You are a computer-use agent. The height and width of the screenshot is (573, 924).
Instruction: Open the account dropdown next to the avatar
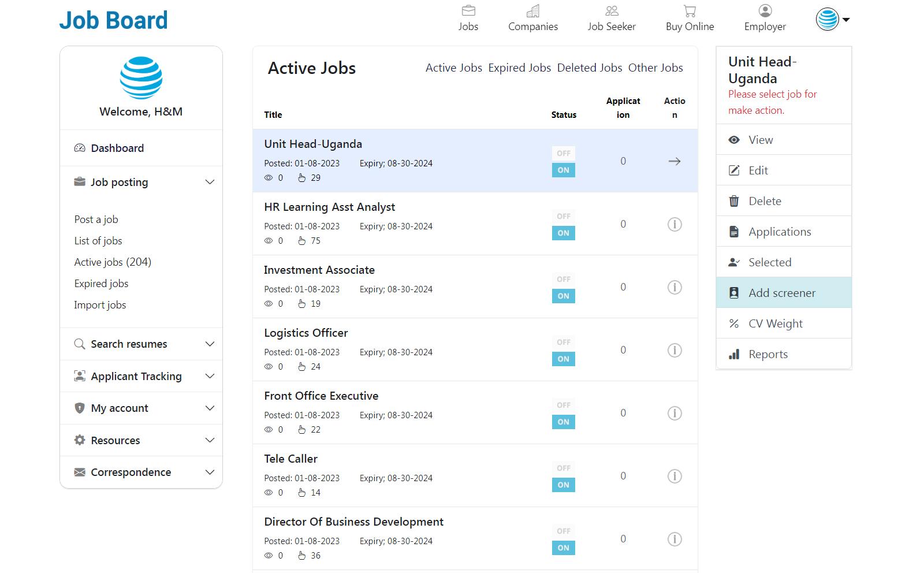click(845, 19)
